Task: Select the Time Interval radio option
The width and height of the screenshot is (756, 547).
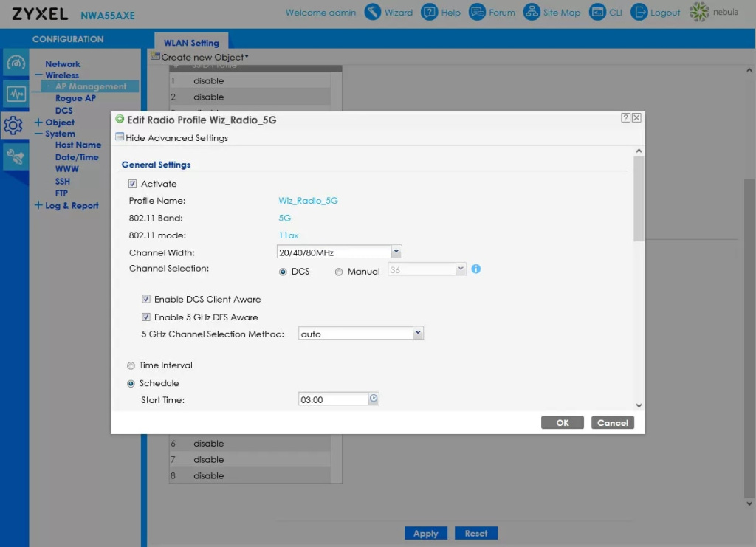Action: [x=131, y=365]
